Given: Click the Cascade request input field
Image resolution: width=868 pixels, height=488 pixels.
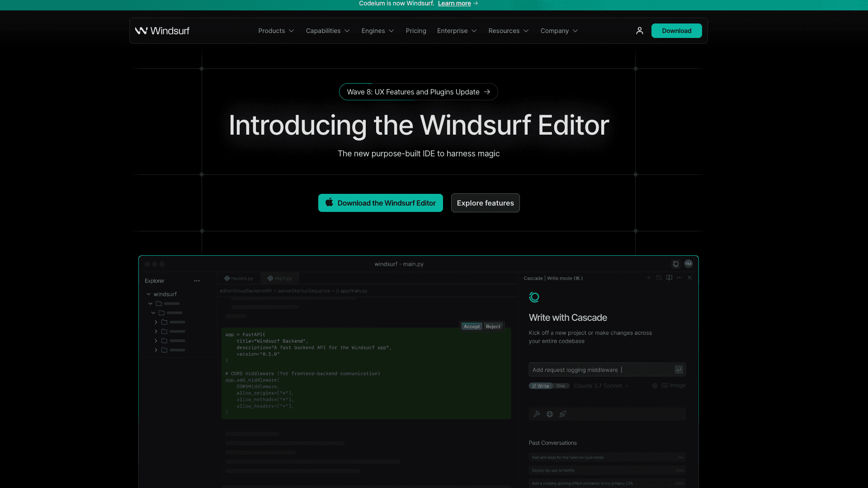Looking at the screenshot, I should click(x=607, y=370).
